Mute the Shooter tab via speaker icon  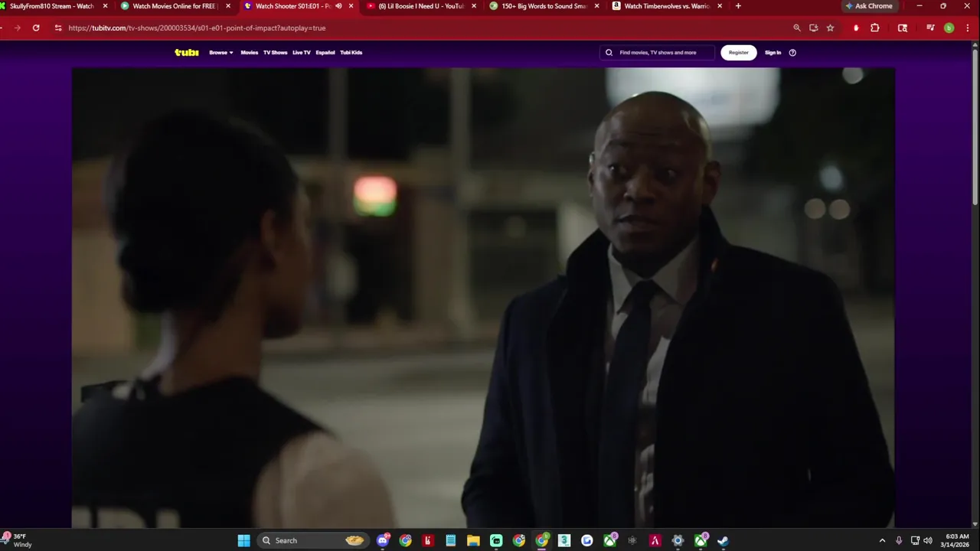coord(338,6)
